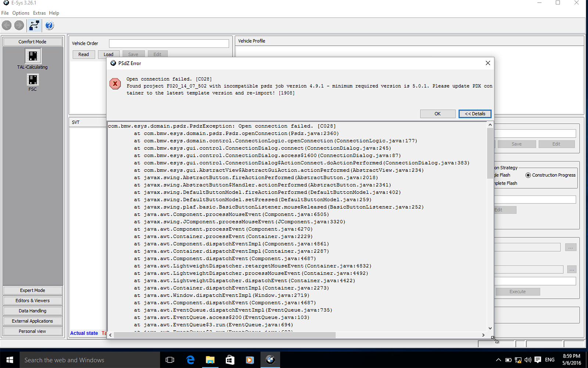Click the Load button under Vehicle Order
This screenshot has height=368, width=588.
109,54
